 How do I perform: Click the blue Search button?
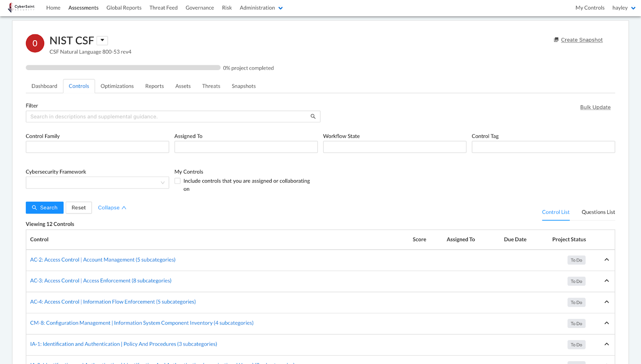pos(44,207)
